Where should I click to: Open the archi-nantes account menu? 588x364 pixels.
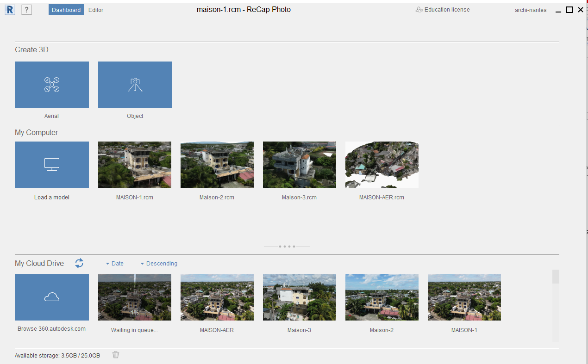(x=531, y=10)
